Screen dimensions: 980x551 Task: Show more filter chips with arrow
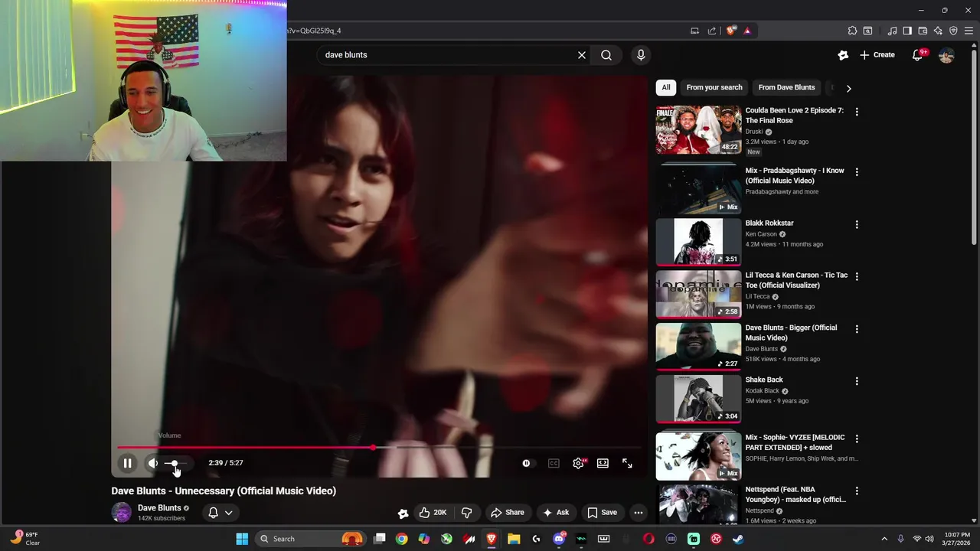848,88
